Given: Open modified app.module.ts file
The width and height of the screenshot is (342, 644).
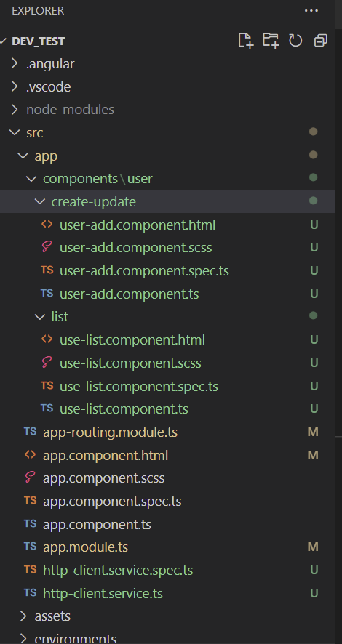Looking at the screenshot, I should [167, 547].
